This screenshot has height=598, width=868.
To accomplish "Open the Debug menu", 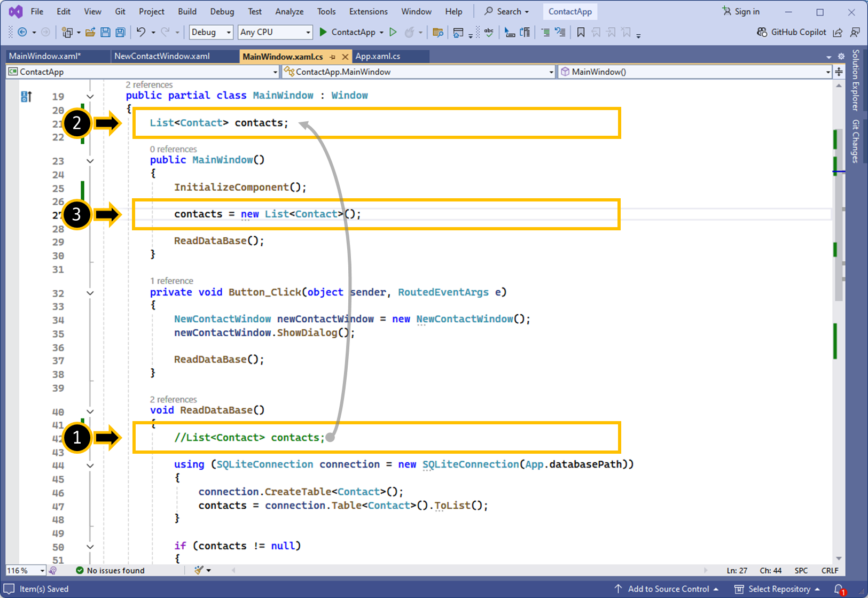I will pyautogui.click(x=222, y=11).
